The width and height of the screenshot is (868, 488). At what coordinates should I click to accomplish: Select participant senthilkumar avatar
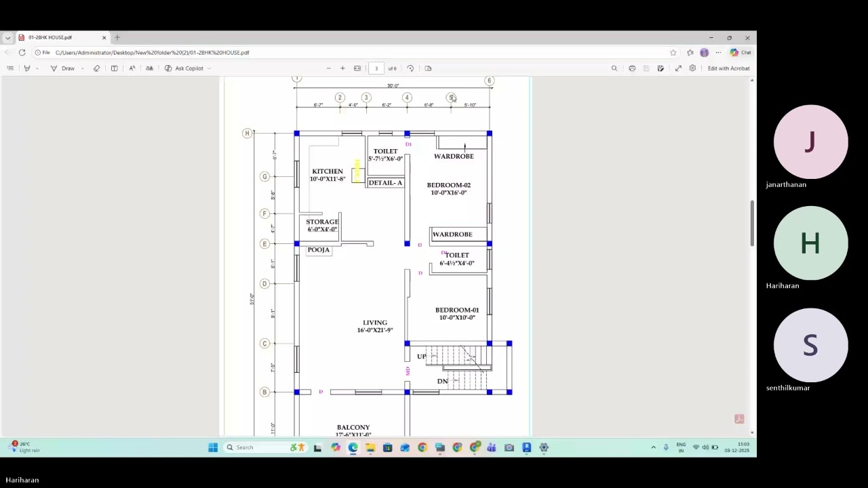[x=810, y=345]
